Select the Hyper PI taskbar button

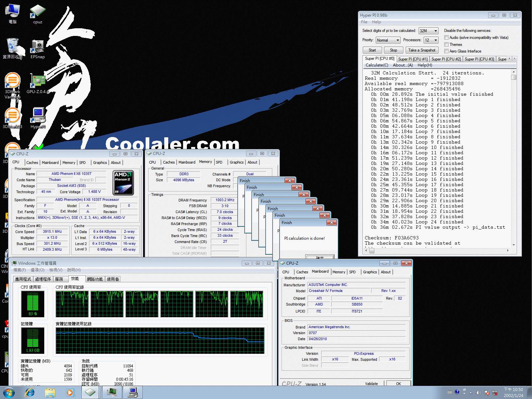pos(133,393)
